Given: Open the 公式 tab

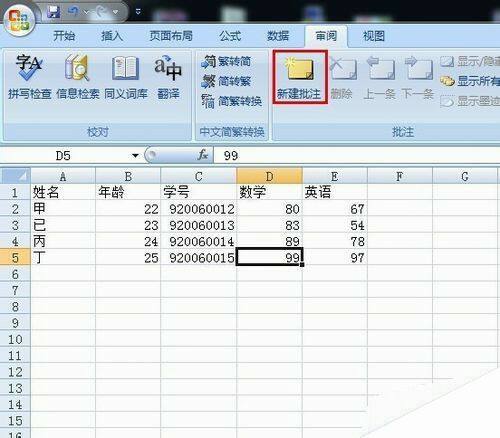Looking at the screenshot, I should click(x=230, y=35).
